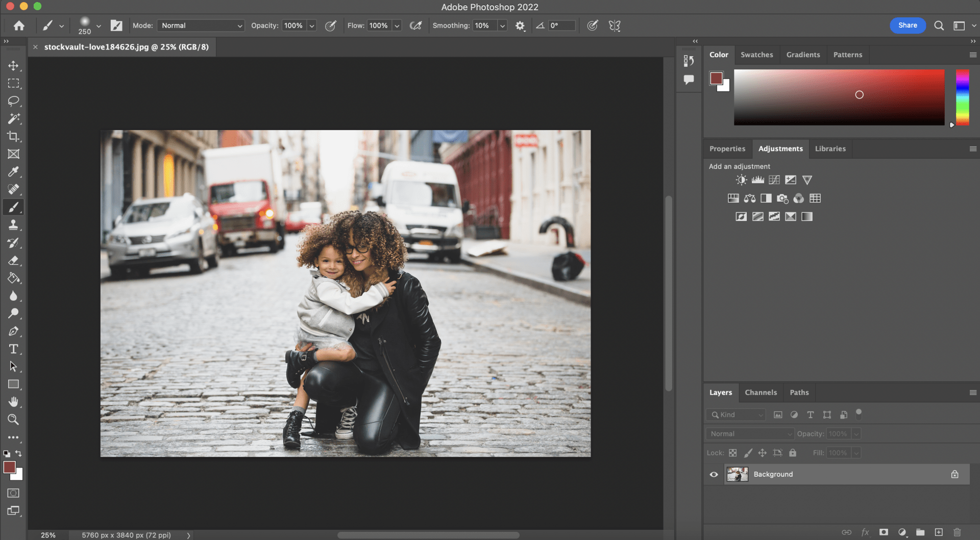Select the Lasso tool
Image resolution: width=980 pixels, height=540 pixels.
pyautogui.click(x=14, y=101)
